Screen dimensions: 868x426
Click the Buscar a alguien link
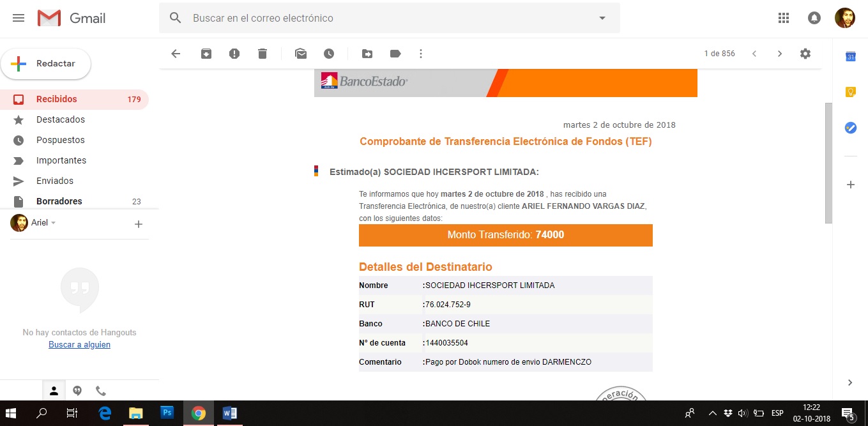[x=79, y=345]
